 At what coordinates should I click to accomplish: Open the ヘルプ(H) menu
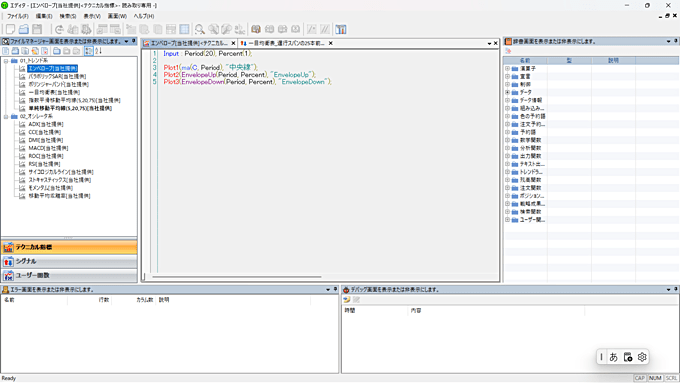tap(144, 16)
